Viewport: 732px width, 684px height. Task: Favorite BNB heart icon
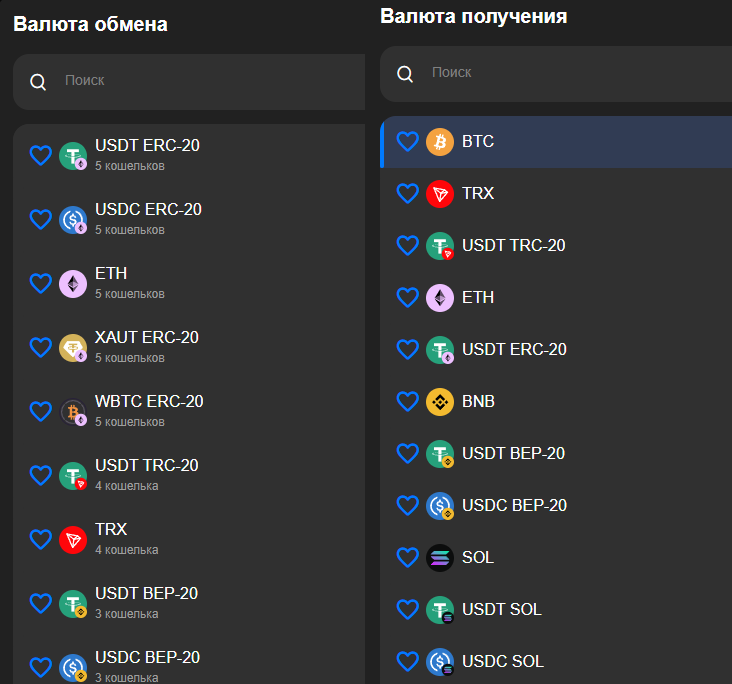click(x=408, y=402)
